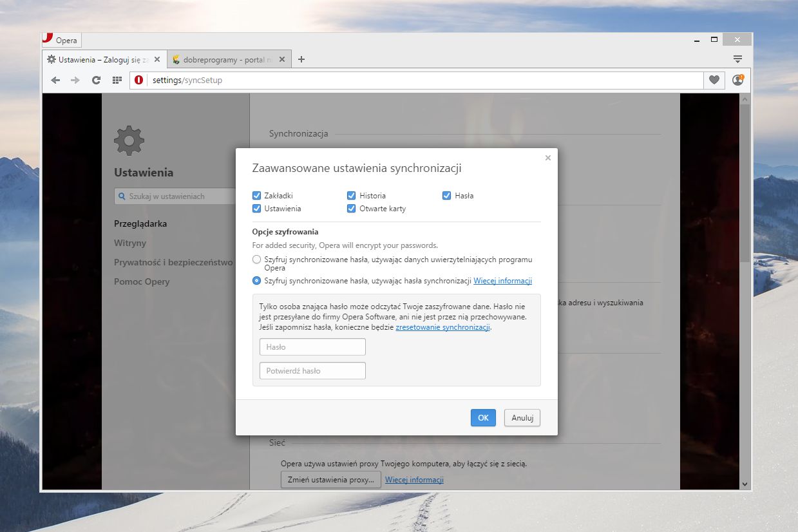This screenshot has width=798, height=532.
Task: Cancel with the Anuluj button
Action: pos(522,418)
